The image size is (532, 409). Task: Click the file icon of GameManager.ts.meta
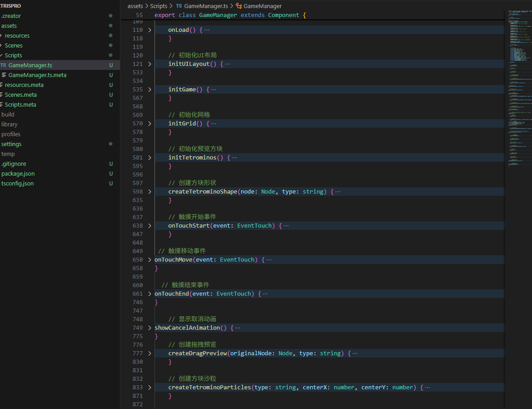pyautogui.click(x=4, y=75)
